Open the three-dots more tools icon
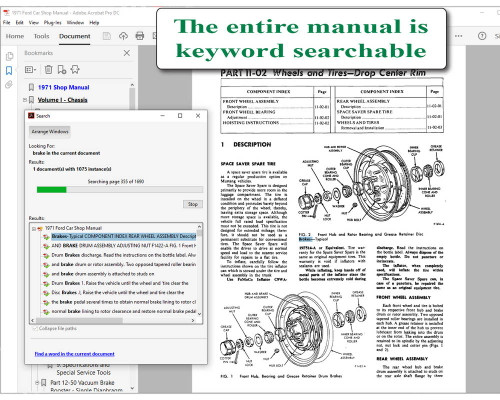Image resolution: width=500 pixels, height=400 pixels. tap(459, 36)
